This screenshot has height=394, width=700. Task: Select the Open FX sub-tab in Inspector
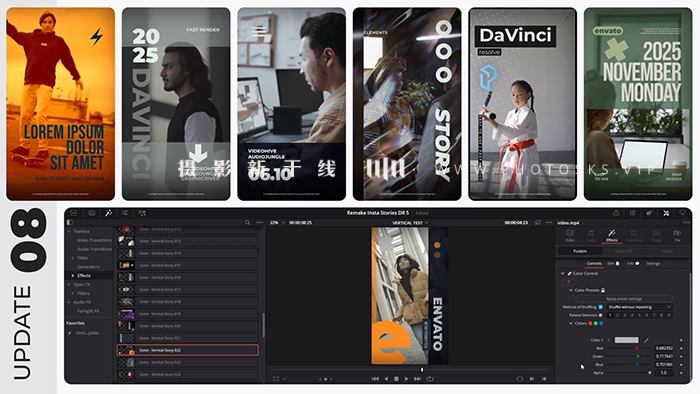pos(623,251)
